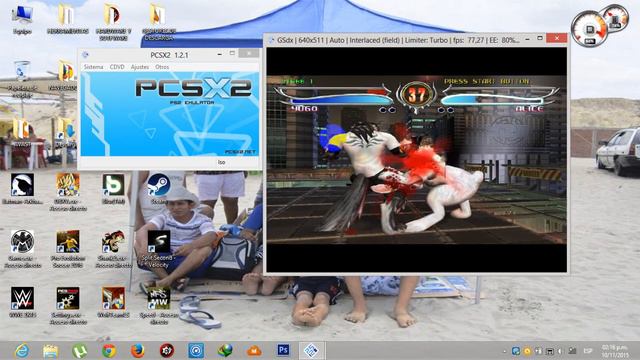Open uTorrent from the taskbar
This screenshot has height=360, width=640.
point(80,351)
